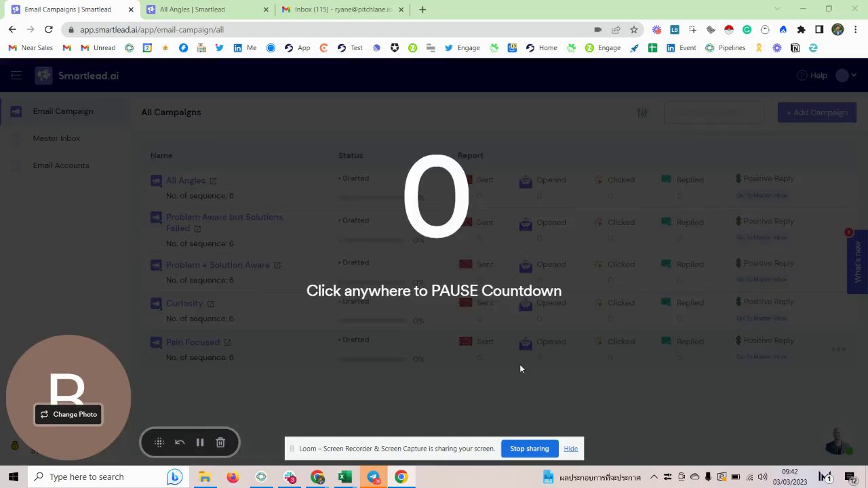The image size is (868, 488).
Task: Restart Loom recording with undo arrow
Action: click(x=180, y=443)
